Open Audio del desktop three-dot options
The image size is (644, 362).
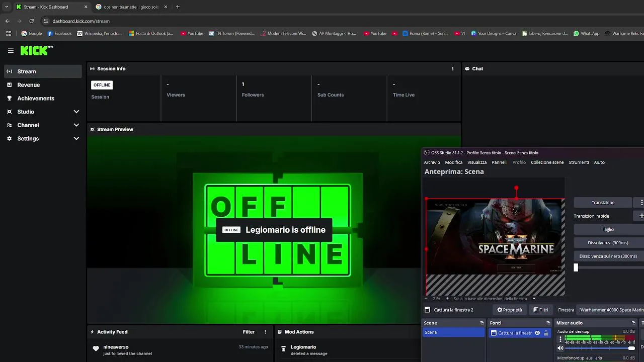tap(560, 339)
